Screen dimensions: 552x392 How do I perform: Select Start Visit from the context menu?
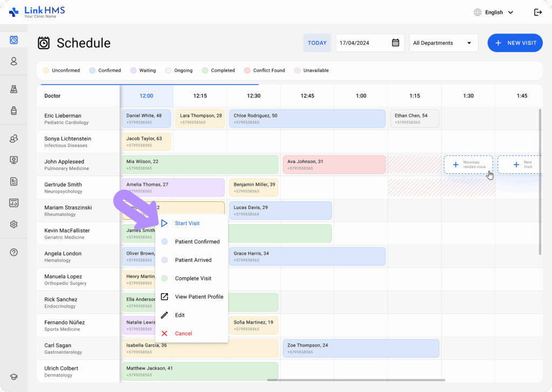pyautogui.click(x=187, y=223)
